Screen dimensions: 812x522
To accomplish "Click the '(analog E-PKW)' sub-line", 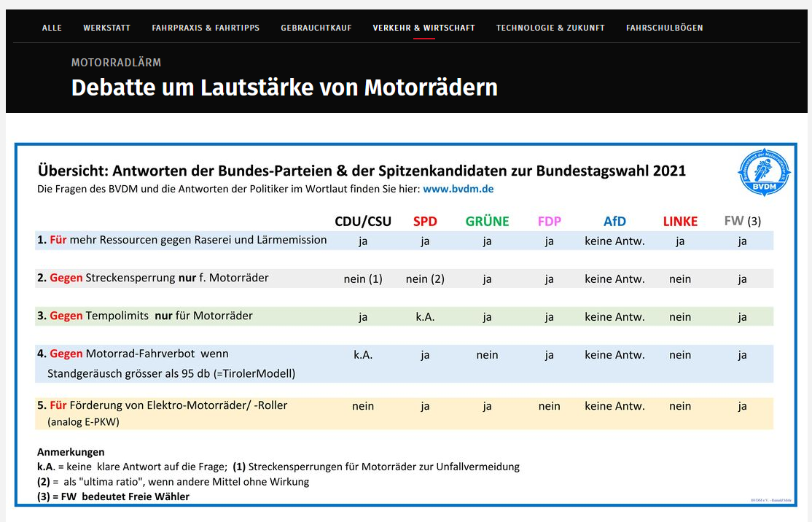I will [83, 422].
